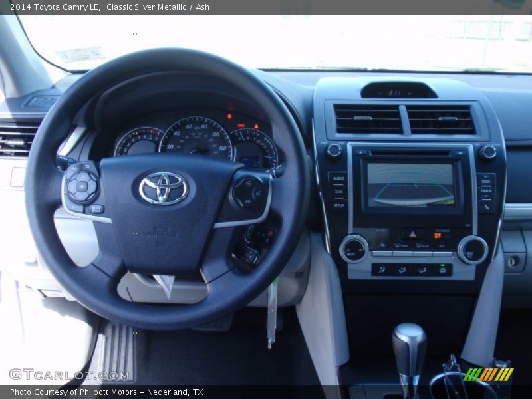Tap the up arrow on left steering pad
This screenshot has height=399, width=532.
tap(82, 176)
